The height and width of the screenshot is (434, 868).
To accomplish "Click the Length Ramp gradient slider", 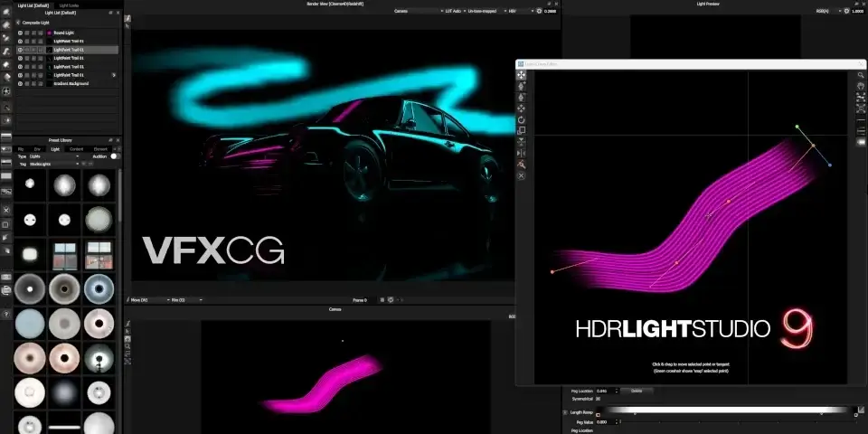I will tap(724, 410).
